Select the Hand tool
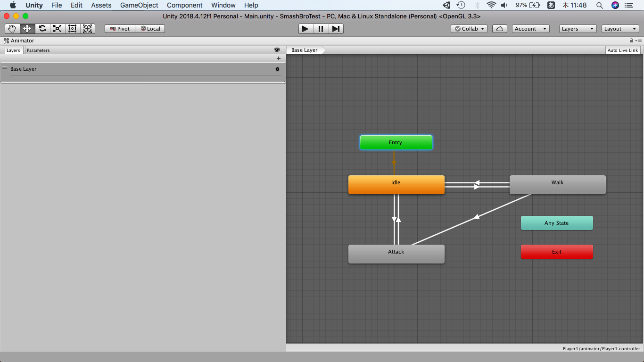The image size is (644, 362). click(x=12, y=29)
